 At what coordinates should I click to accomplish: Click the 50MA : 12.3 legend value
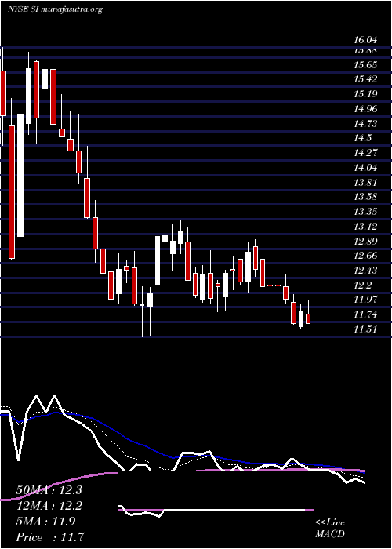[49, 490]
